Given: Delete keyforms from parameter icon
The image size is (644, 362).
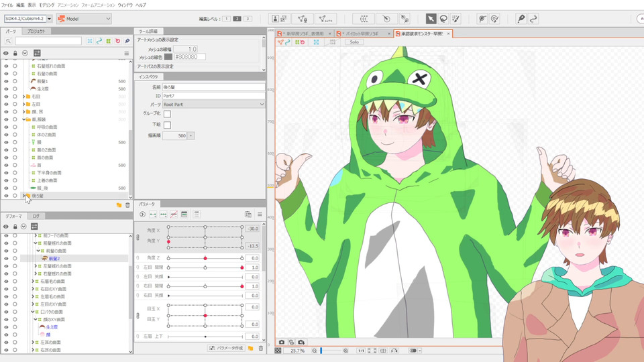Looking at the screenshot, I should pyautogui.click(x=174, y=215).
